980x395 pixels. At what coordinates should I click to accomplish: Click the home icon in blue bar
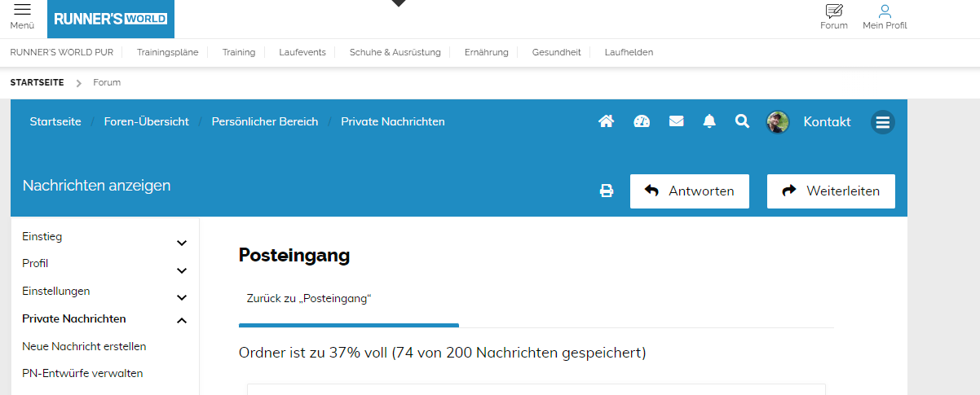click(x=606, y=121)
